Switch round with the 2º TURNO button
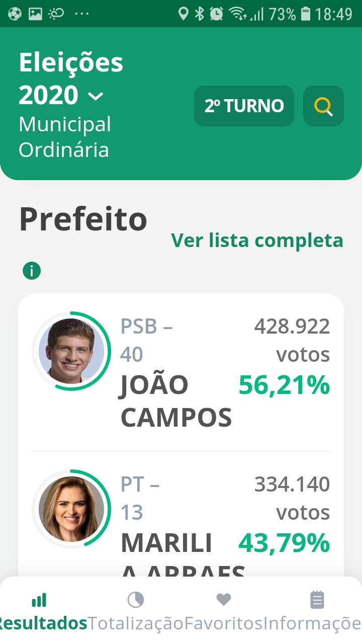The height and width of the screenshot is (644, 362). click(244, 106)
